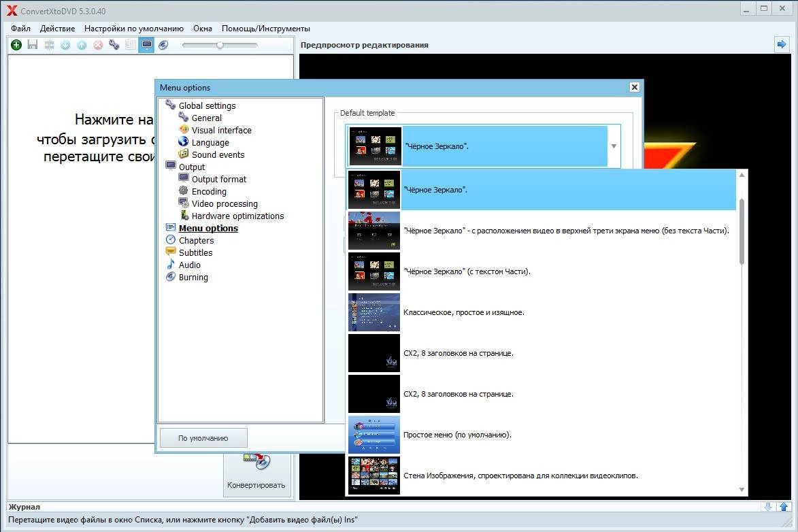Select "Чёрное Зеркало" (с текстом Части) template
The image size is (798, 532).
click(x=542, y=271)
